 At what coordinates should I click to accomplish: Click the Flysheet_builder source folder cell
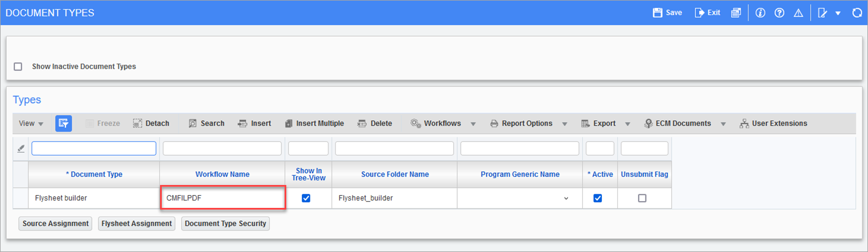(395, 198)
